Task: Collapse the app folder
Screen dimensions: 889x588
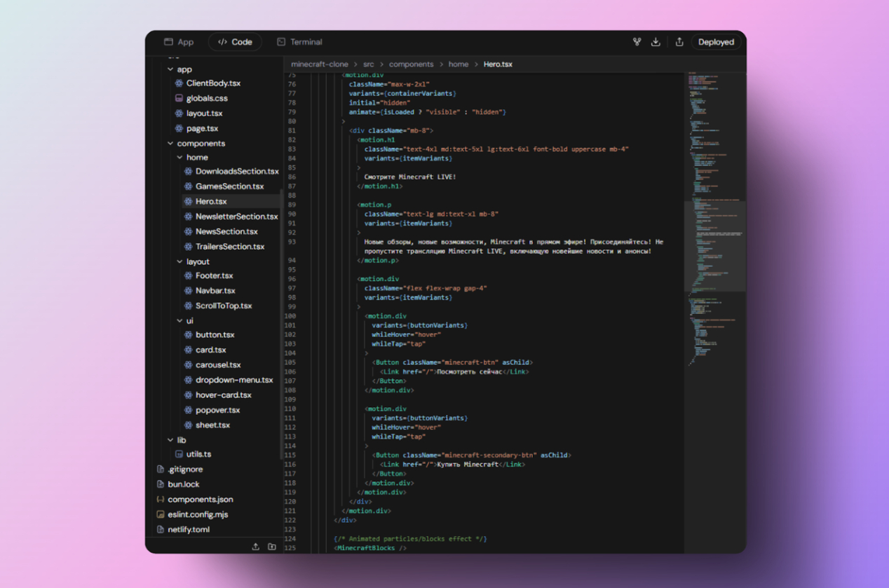Action: pyautogui.click(x=170, y=69)
